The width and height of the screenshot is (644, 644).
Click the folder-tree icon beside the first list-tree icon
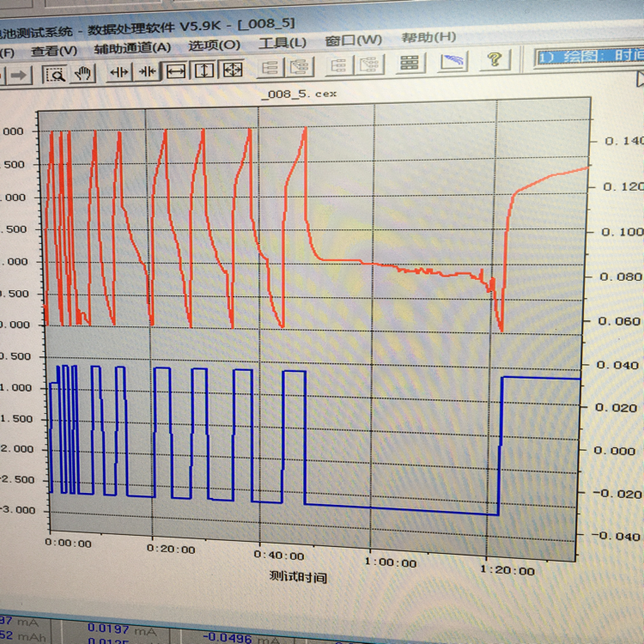tap(300, 66)
